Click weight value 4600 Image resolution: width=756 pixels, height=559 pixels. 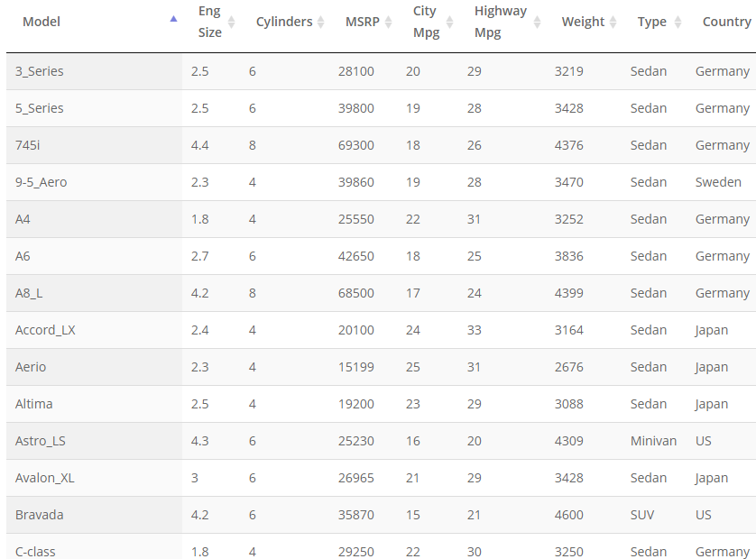pos(569,515)
